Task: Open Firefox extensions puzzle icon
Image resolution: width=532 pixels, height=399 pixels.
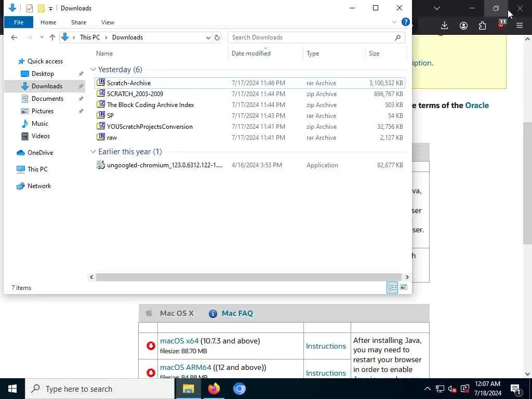Action: 482,25
